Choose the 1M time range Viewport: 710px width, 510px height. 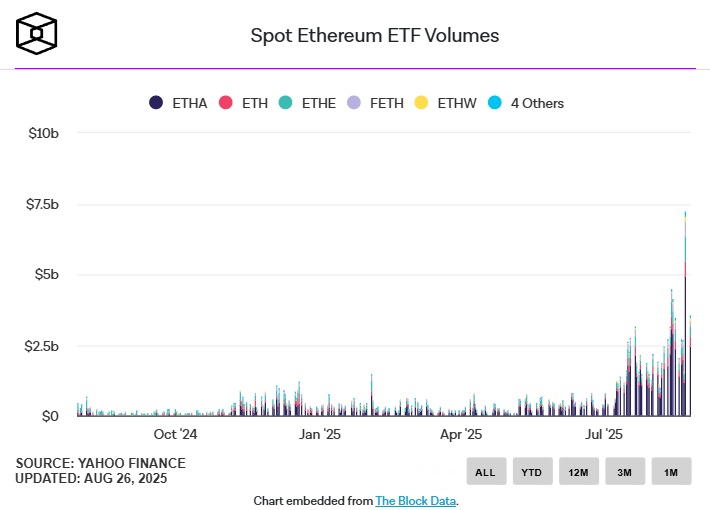(670, 471)
